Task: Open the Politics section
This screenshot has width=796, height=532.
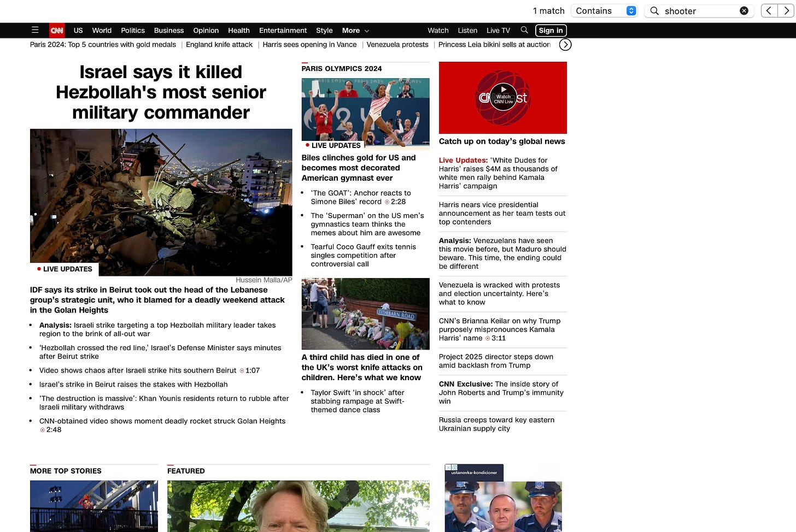Action: pos(133,31)
